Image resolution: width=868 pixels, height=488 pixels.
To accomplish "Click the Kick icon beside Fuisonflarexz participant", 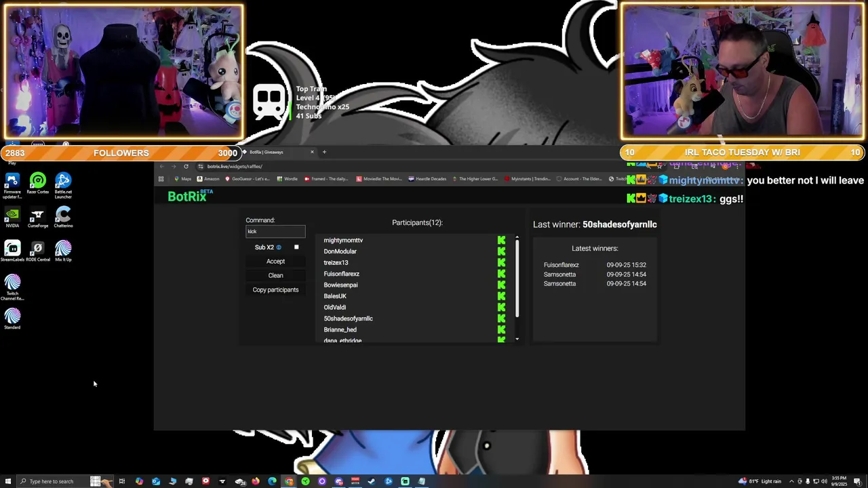I will pyautogui.click(x=501, y=274).
